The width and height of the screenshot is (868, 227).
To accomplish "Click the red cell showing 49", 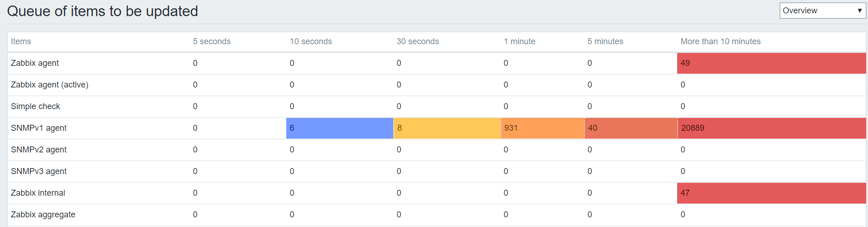I will tap(771, 63).
